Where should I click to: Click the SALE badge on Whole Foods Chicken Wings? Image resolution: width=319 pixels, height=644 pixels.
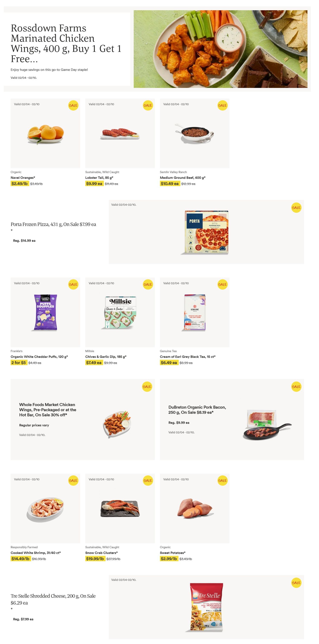147,387
